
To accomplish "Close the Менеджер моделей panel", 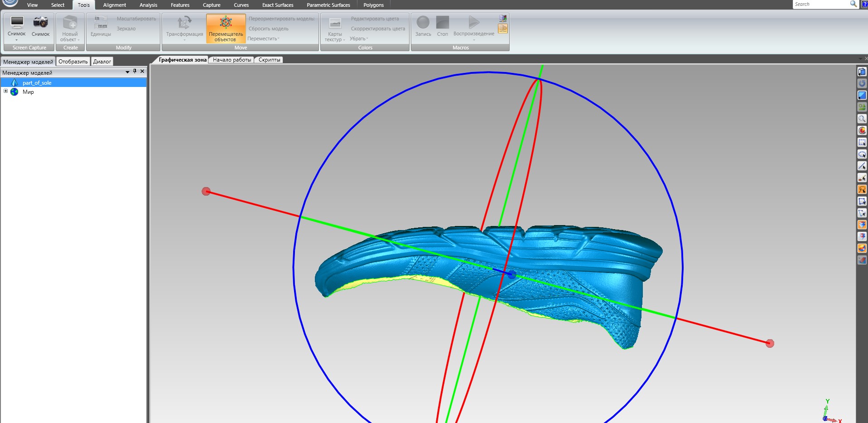I will tap(142, 72).
